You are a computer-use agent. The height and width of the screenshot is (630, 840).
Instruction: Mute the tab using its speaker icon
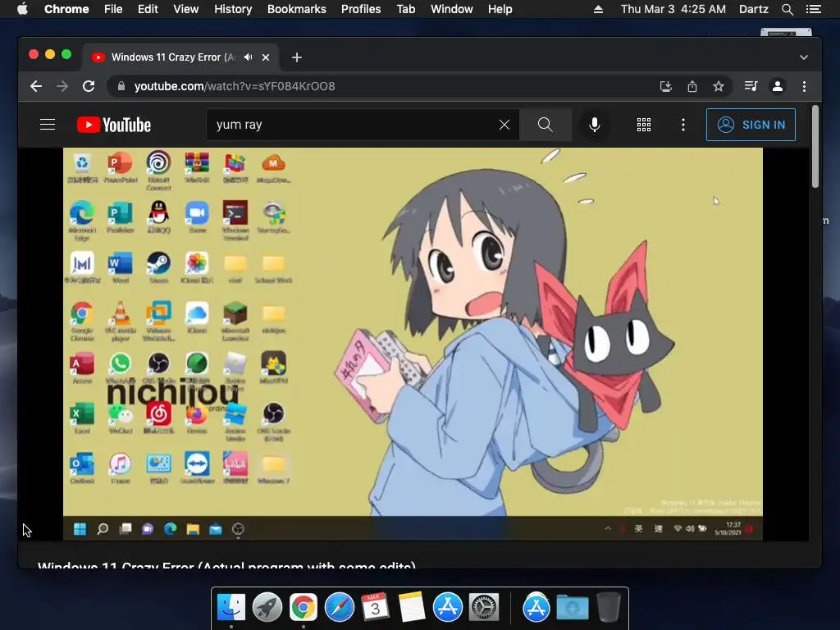pos(248,57)
